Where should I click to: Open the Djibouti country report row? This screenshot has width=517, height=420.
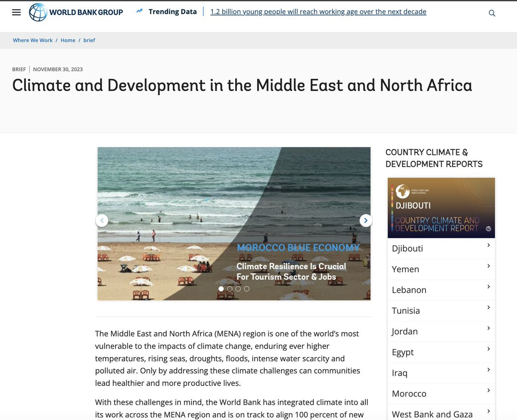[x=441, y=249]
